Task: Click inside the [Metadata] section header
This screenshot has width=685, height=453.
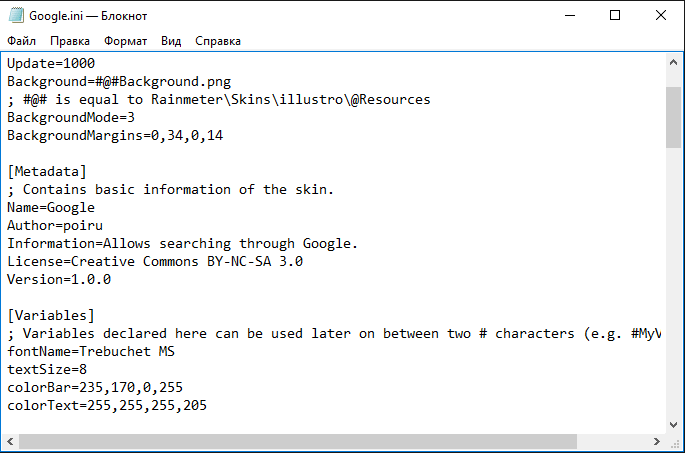Action: 47,172
